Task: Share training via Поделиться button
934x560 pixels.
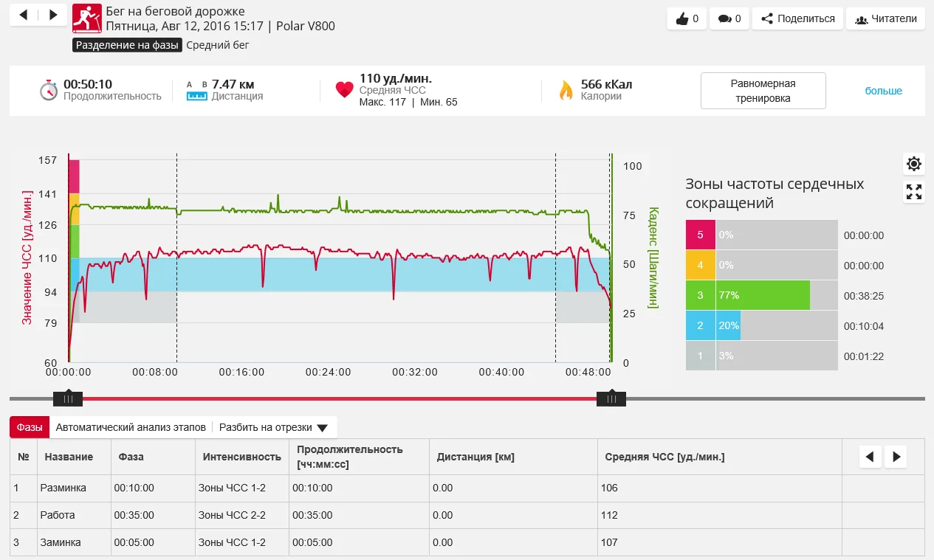Action: pos(797,19)
